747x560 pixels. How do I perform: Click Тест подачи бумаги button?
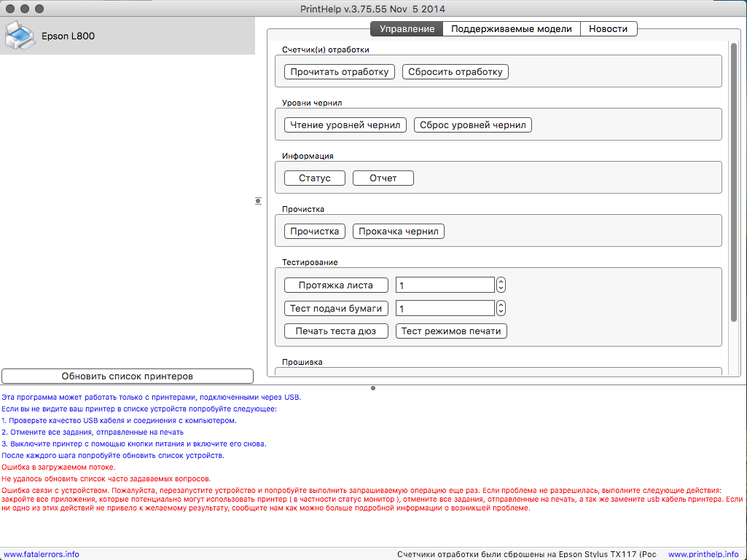tap(336, 309)
